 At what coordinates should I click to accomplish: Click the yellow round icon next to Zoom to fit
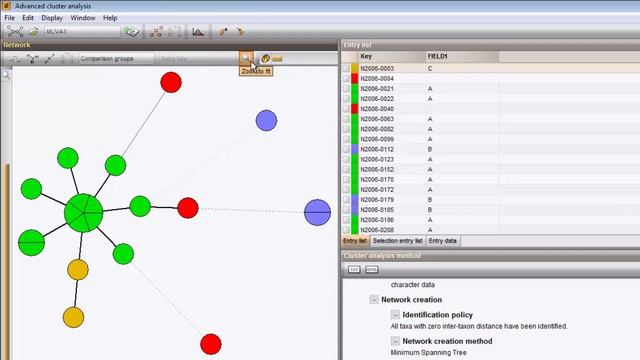(265, 59)
